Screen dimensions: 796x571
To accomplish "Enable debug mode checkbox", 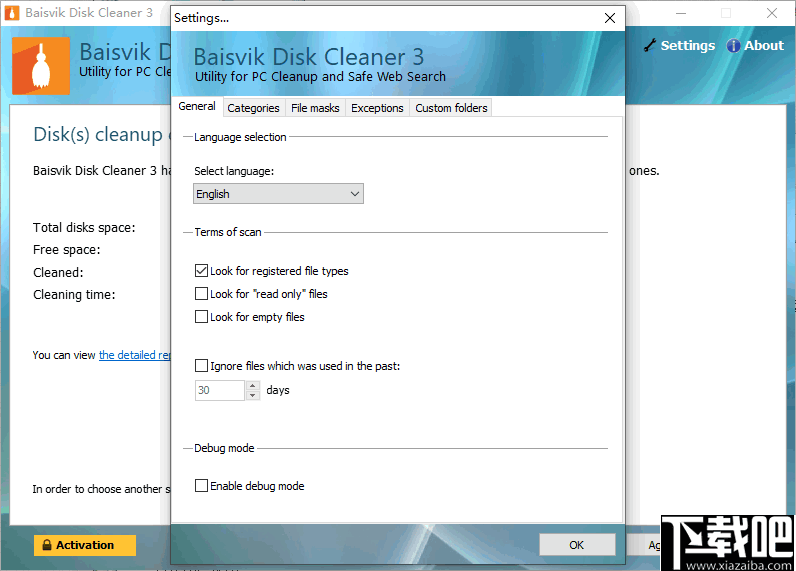I will 201,486.
